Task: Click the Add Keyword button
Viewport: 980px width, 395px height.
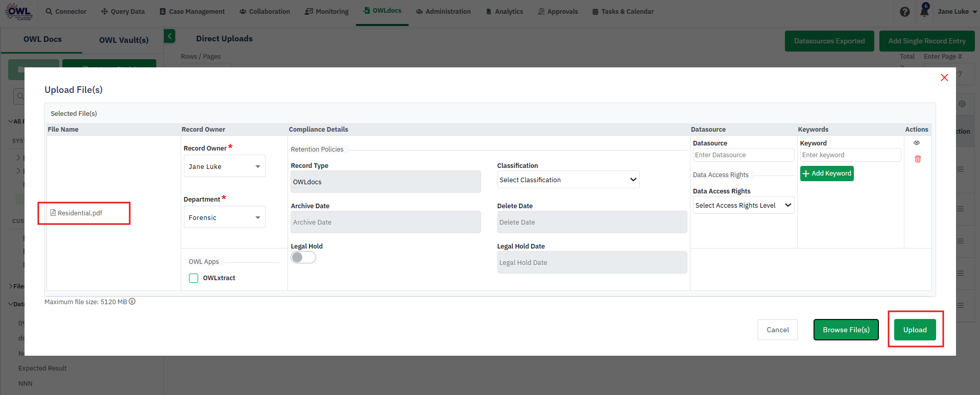Action: 827,174
